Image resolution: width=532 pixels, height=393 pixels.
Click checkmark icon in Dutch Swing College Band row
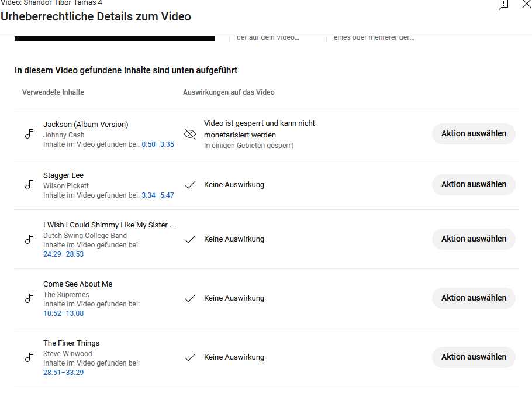click(190, 239)
